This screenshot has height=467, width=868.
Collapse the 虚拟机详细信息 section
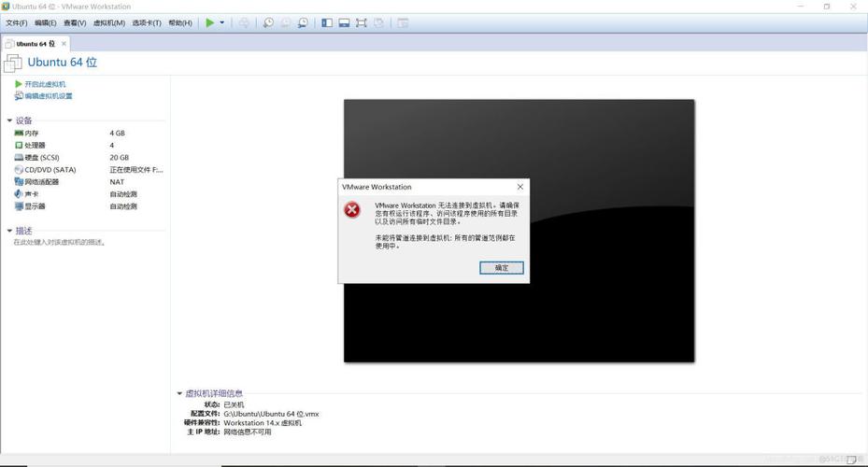pos(179,393)
